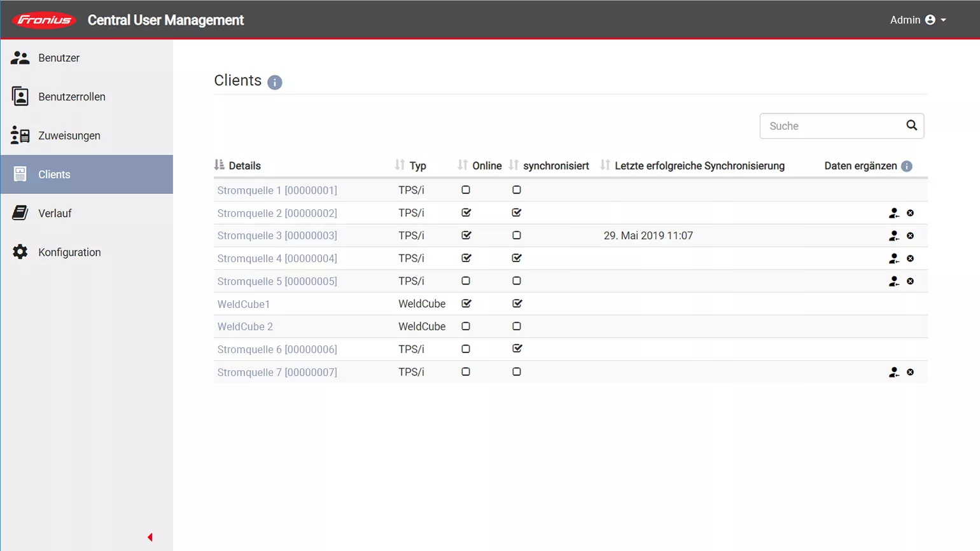Open the WeldCube 2 client link
Screen dimensions: 980x551
[x=245, y=326]
